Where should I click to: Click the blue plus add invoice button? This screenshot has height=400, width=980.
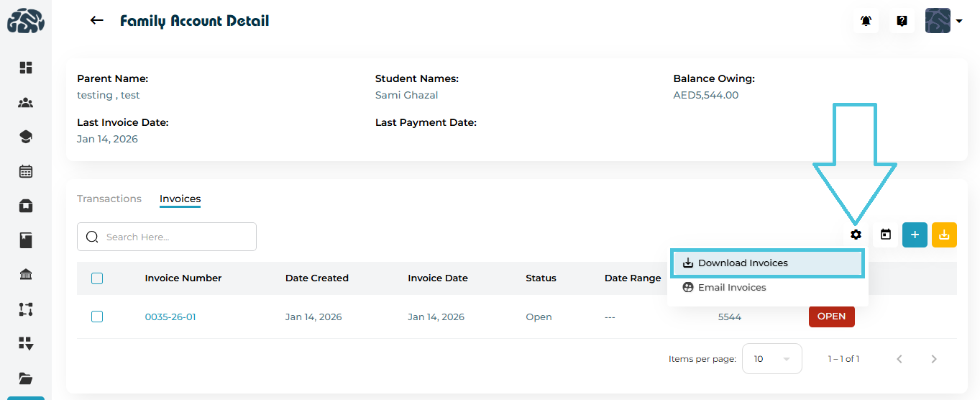click(x=915, y=235)
